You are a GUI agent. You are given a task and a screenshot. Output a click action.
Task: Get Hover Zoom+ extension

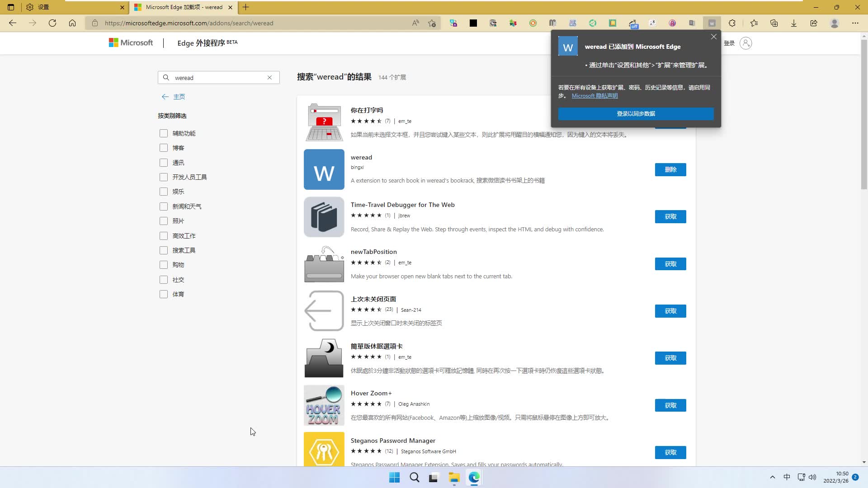670,405
